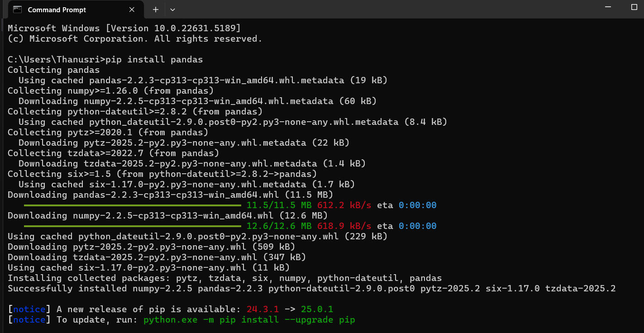This screenshot has height=333, width=644.
Task: Click the 'python.exe -m pip install --upgrade pip' command
Action: (x=249, y=320)
